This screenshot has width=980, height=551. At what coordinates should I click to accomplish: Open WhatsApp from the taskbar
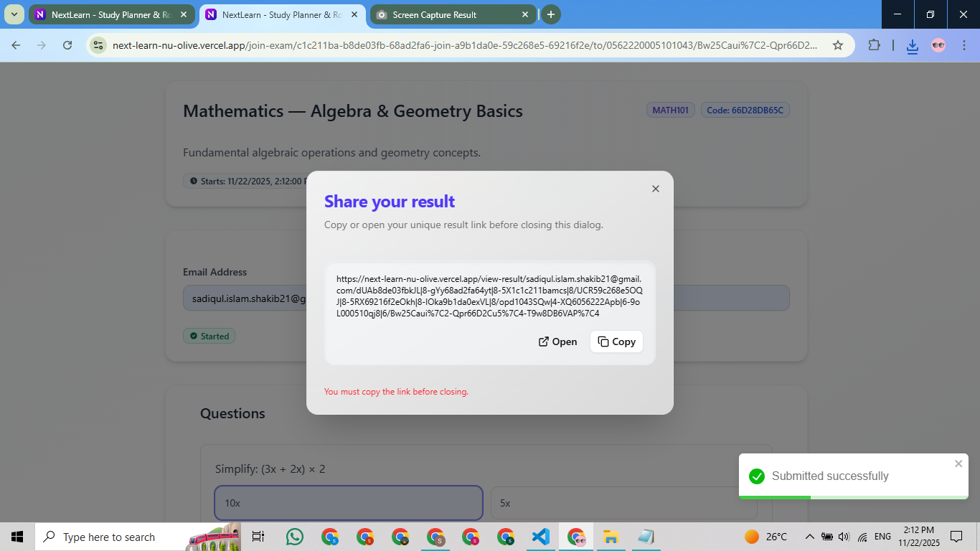(x=294, y=537)
